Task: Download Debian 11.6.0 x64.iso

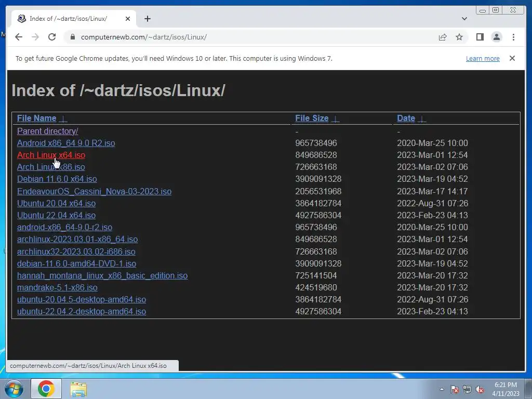Action: (x=57, y=179)
